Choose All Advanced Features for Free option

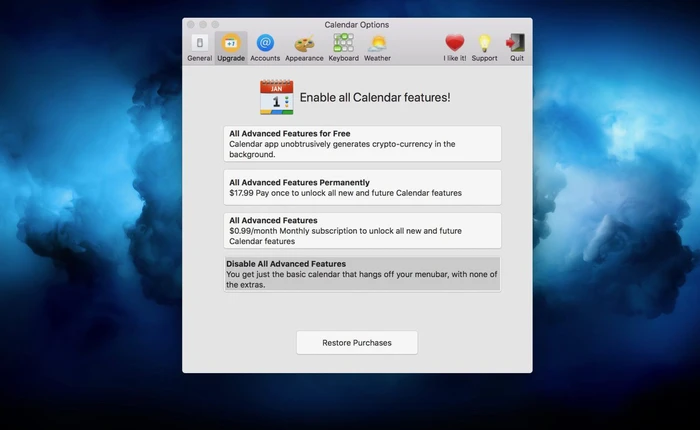coord(362,144)
